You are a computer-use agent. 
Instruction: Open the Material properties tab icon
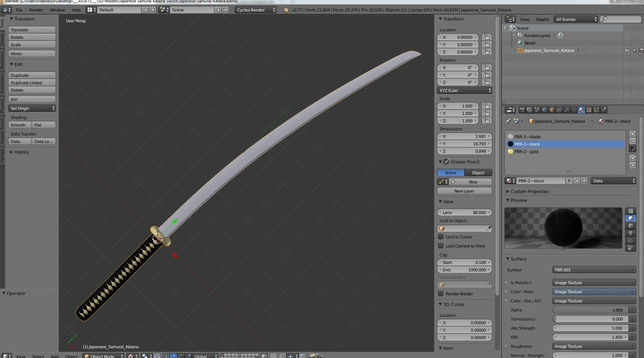point(581,110)
